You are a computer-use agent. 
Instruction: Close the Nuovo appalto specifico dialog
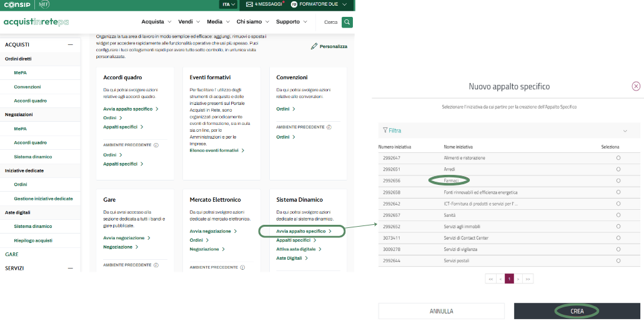(636, 86)
